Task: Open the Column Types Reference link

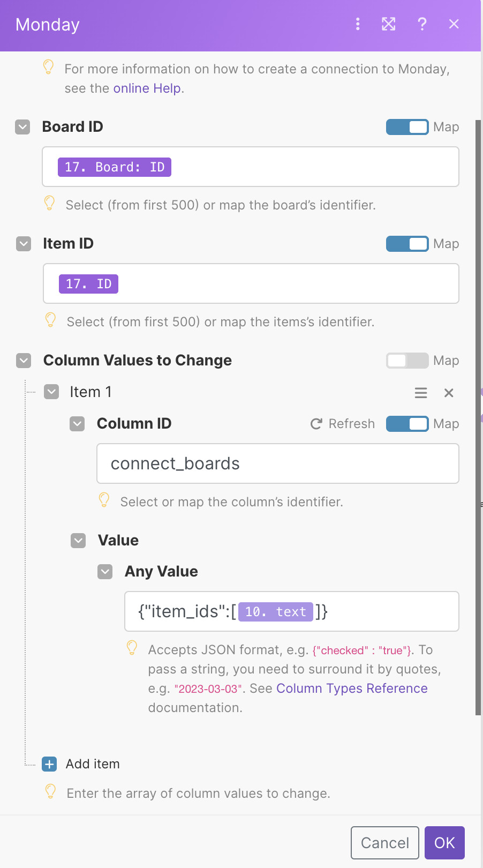Action: click(x=352, y=689)
